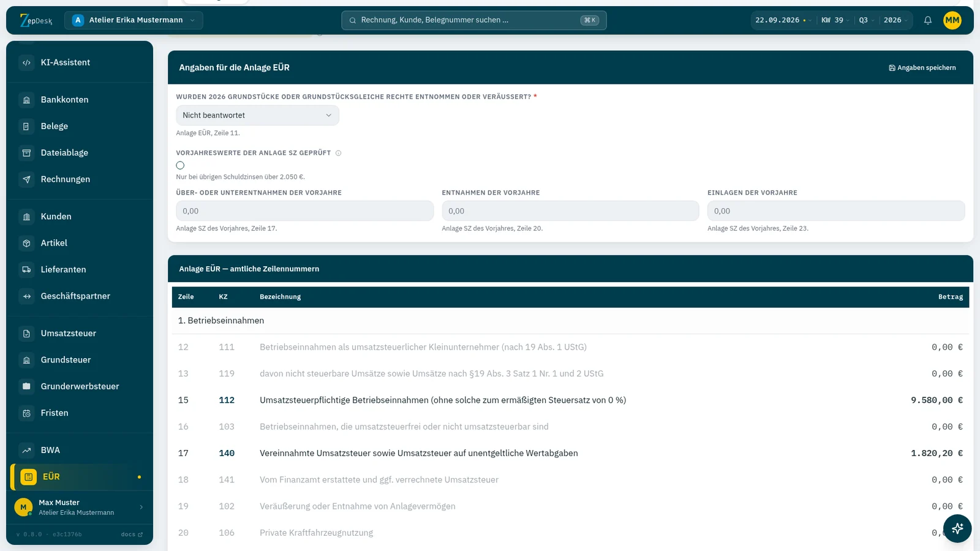Open the KI-Assistent code icon
Image resolution: width=980 pixels, height=551 pixels.
[x=26, y=62]
